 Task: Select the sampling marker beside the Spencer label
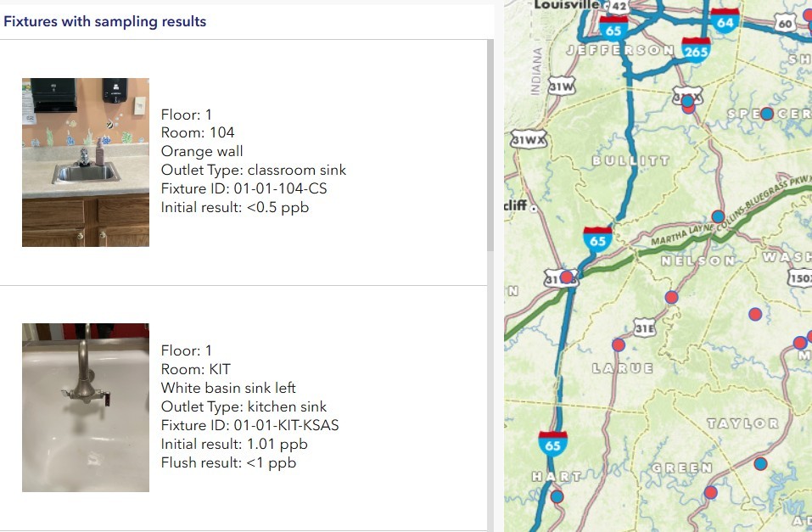767,114
